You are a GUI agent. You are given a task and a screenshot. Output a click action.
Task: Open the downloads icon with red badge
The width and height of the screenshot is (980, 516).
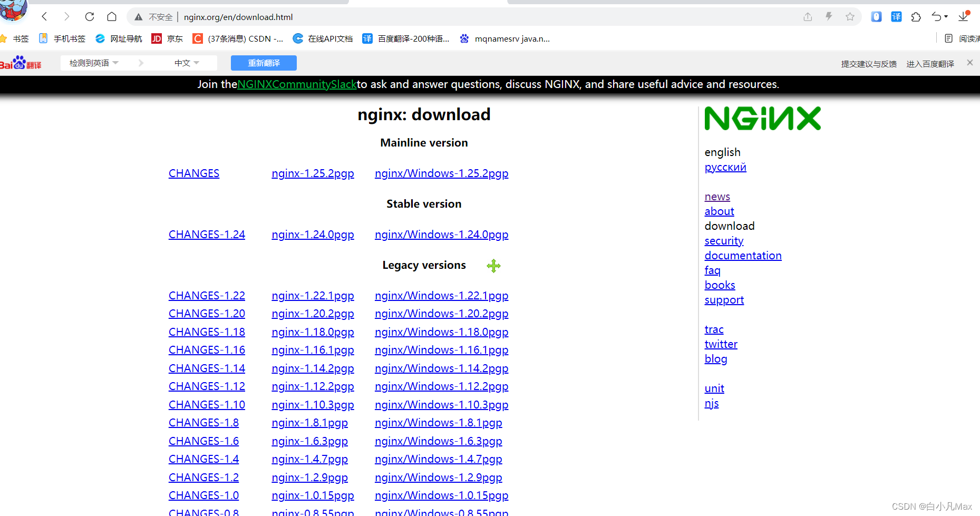[x=964, y=16]
